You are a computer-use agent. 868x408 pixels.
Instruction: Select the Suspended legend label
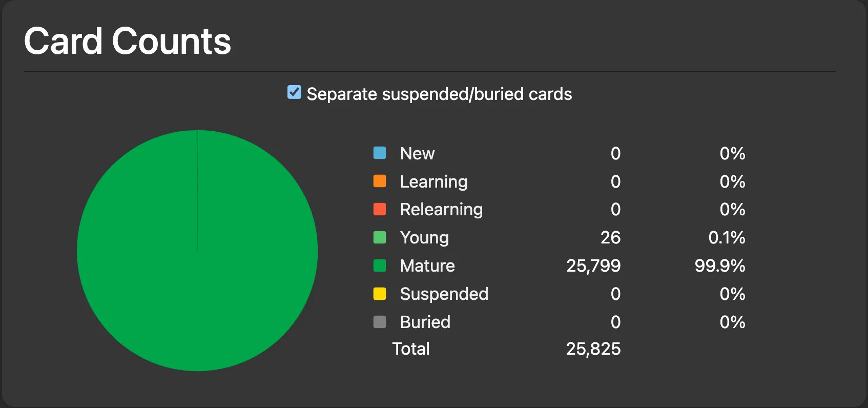(444, 294)
